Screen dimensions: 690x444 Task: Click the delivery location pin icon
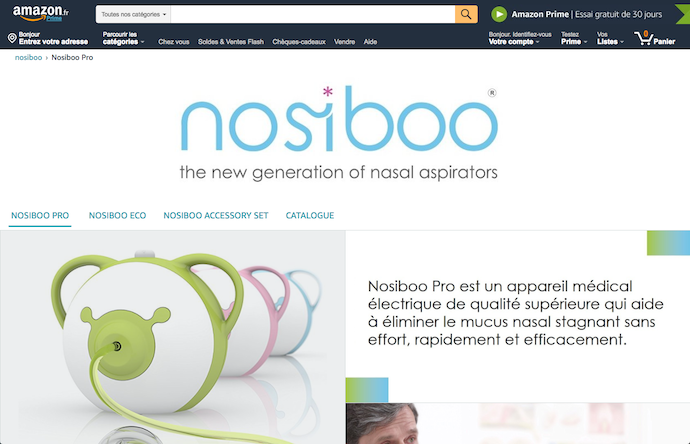[x=12, y=38]
